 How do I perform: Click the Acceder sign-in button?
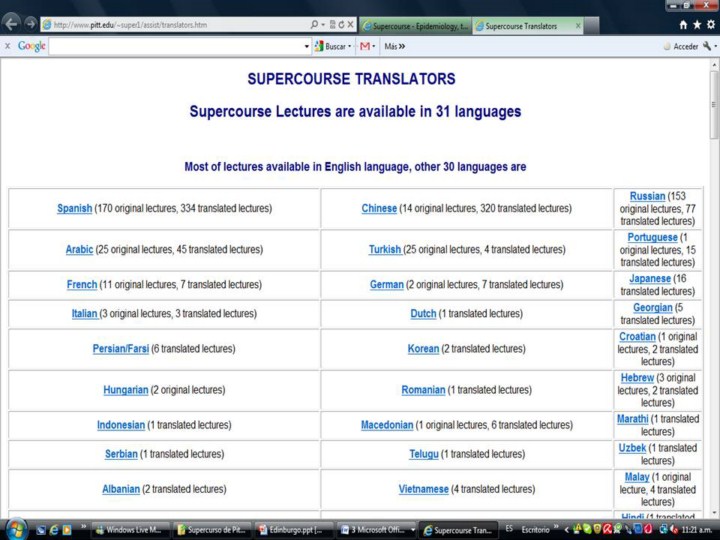(x=681, y=46)
